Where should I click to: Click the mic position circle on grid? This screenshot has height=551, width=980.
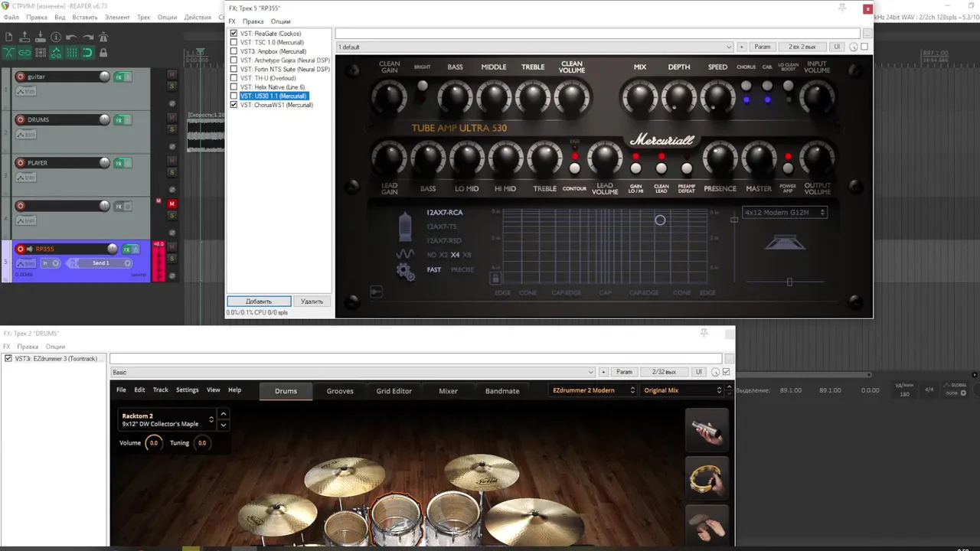[660, 220]
